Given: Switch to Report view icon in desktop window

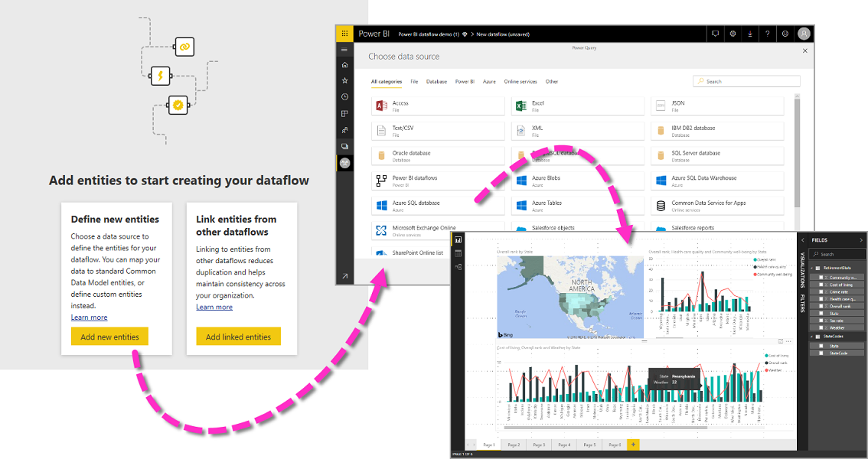Looking at the screenshot, I should tap(458, 240).
